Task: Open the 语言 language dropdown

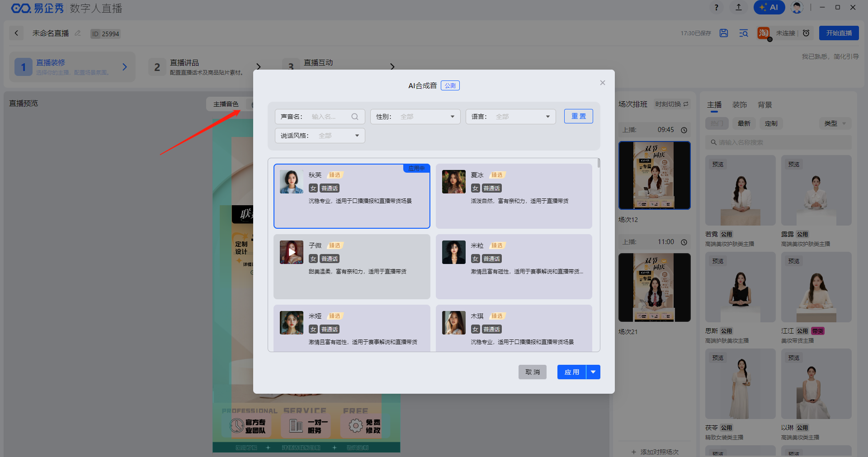Action: 510,117
